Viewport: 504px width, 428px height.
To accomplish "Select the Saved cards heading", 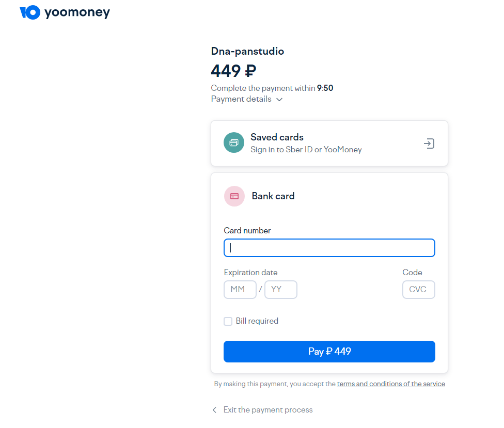I will pos(277,137).
